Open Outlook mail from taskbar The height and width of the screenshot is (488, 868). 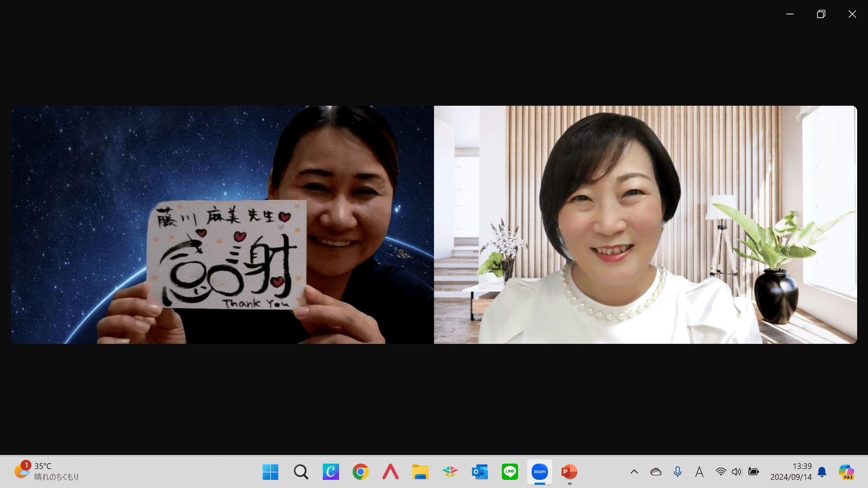pyautogui.click(x=480, y=472)
